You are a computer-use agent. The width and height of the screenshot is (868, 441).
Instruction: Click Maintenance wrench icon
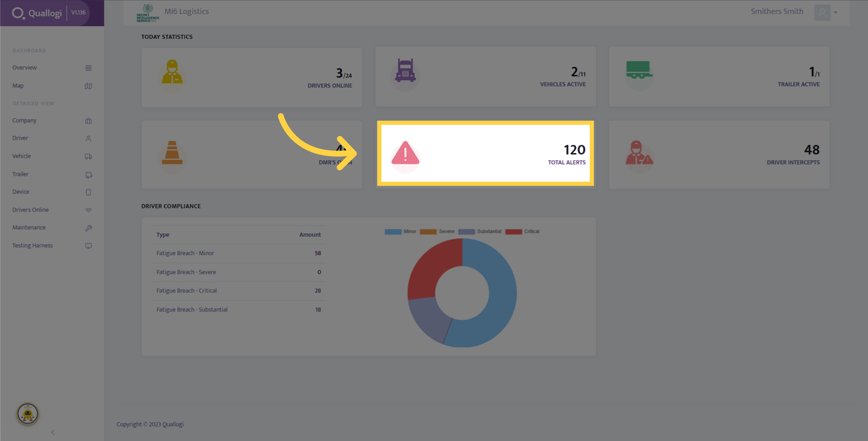[x=88, y=228]
